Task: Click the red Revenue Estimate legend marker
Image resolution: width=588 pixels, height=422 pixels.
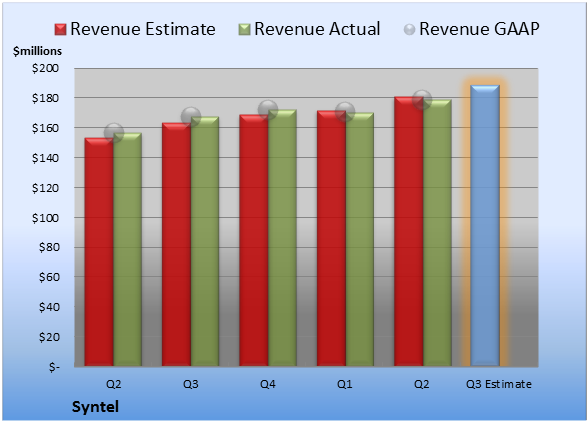Action: [x=60, y=29]
